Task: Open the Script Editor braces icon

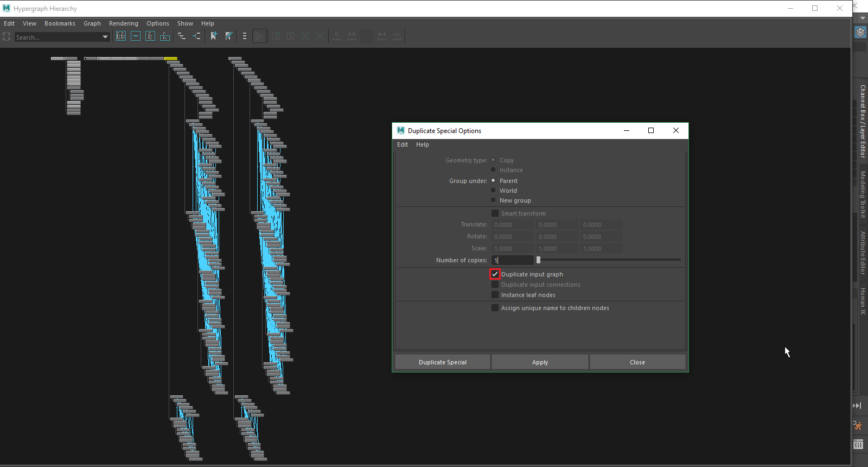Action: 858,445
